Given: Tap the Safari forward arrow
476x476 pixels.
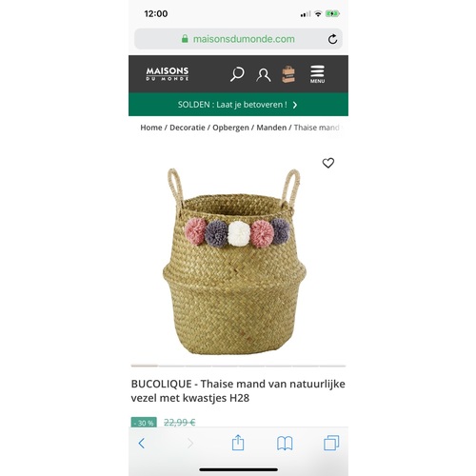Looking at the screenshot, I should coord(190,443).
